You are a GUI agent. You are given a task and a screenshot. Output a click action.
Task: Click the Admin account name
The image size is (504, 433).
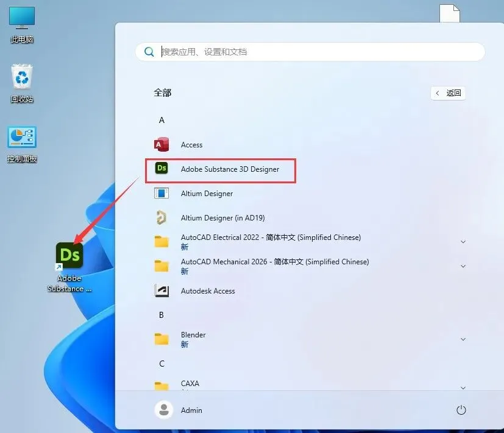tap(191, 410)
